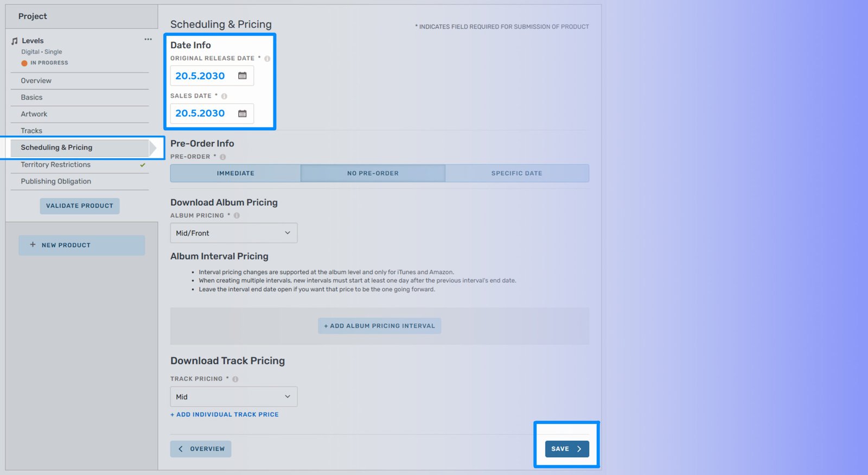This screenshot has width=868, height=475.
Task: Click the Track Pricing info icon
Action: click(235, 379)
